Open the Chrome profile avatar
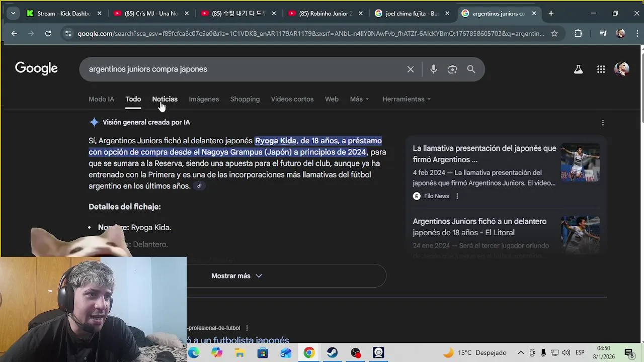This screenshot has height=362, width=644. (x=620, y=34)
